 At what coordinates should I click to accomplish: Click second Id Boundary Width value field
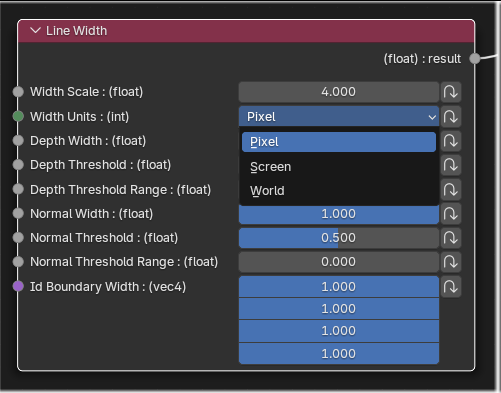[x=339, y=309]
